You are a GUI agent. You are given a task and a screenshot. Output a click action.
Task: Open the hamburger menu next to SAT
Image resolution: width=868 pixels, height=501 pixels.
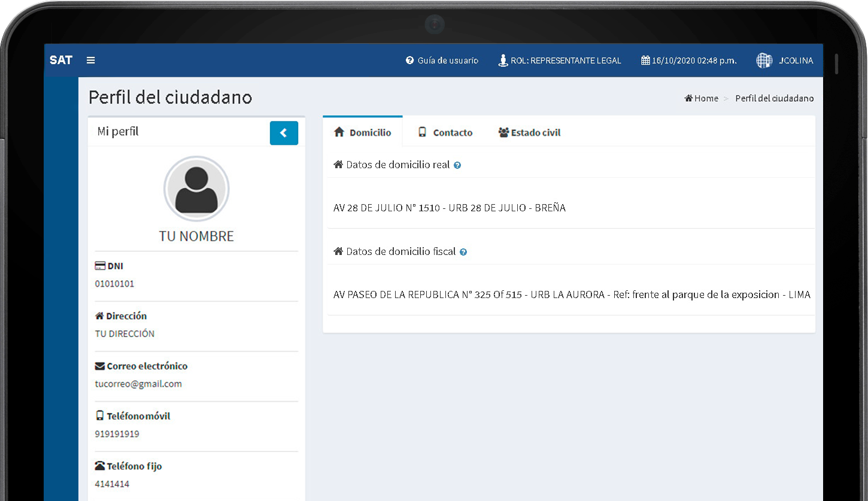click(90, 60)
